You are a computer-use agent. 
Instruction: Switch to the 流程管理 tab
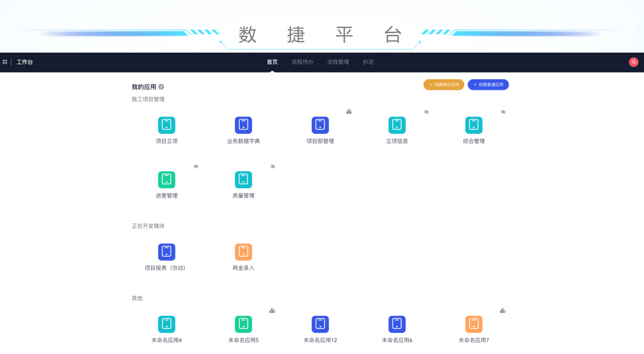(338, 62)
